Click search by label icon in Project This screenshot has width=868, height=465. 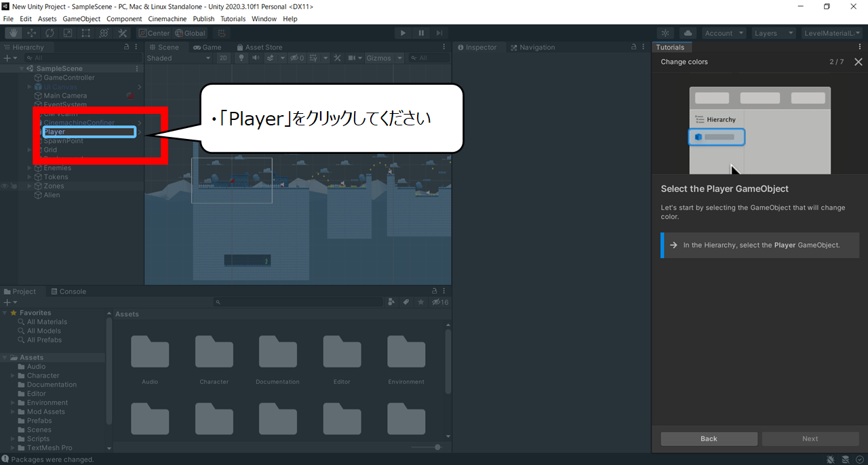407,302
